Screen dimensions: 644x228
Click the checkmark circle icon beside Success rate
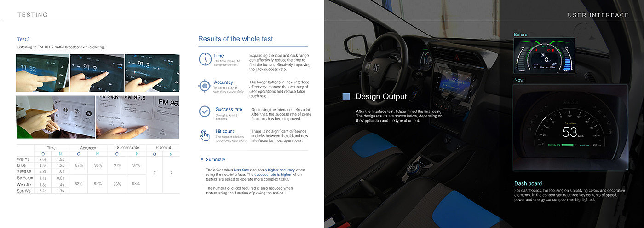click(x=205, y=111)
